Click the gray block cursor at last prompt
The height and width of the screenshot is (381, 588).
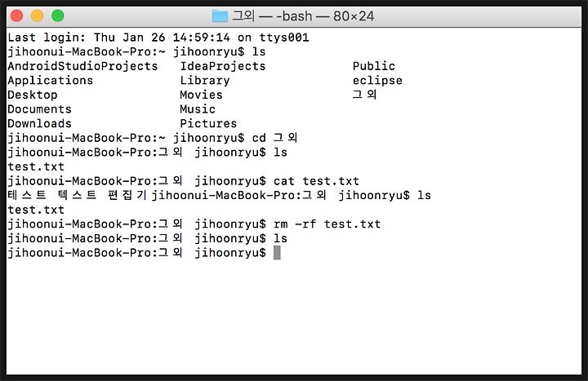[277, 253]
